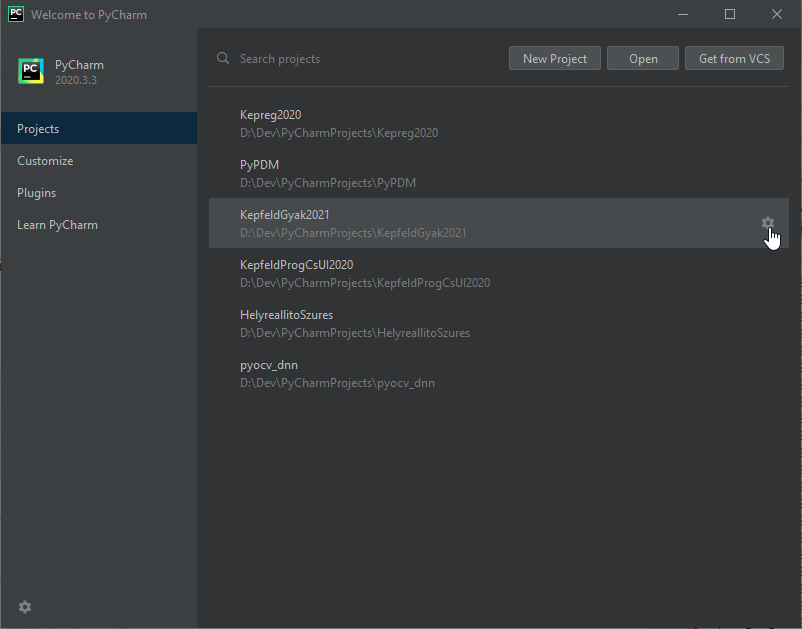Viewport: 802px width, 629px height.
Task: Click the PyCharm title bar icon
Action: tap(16, 14)
